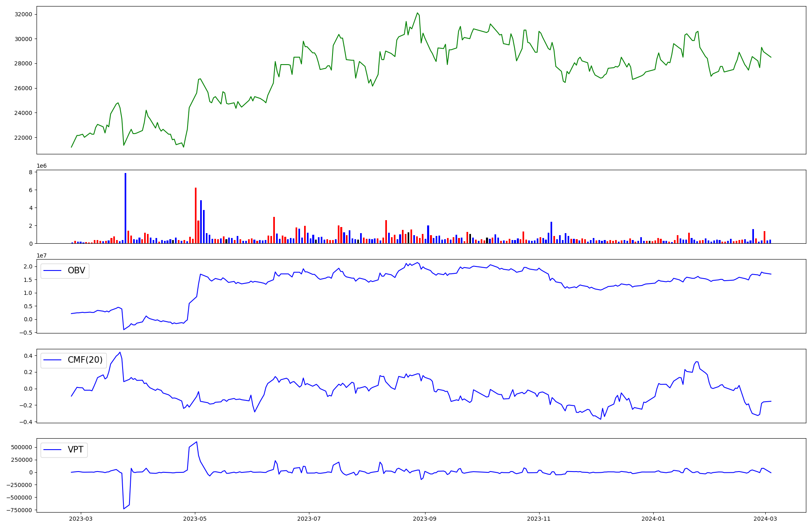812x528 pixels.
Task: Click the CMF(20) legend label
Action: (x=85, y=360)
